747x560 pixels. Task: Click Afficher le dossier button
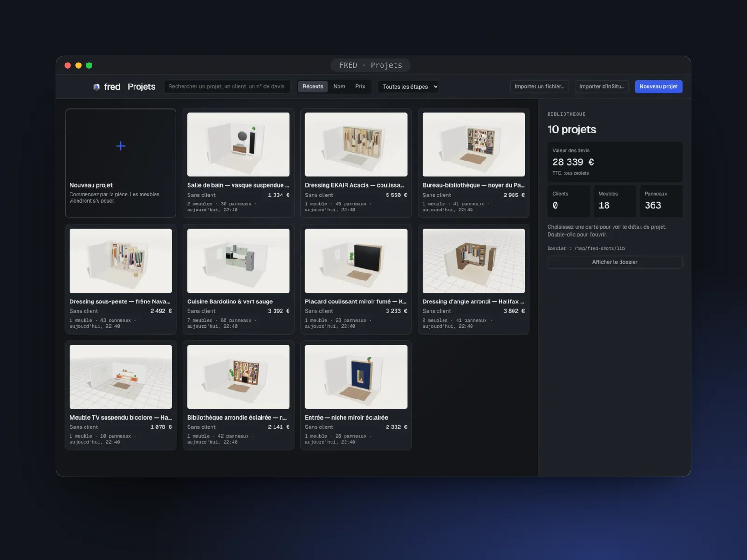point(614,262)
